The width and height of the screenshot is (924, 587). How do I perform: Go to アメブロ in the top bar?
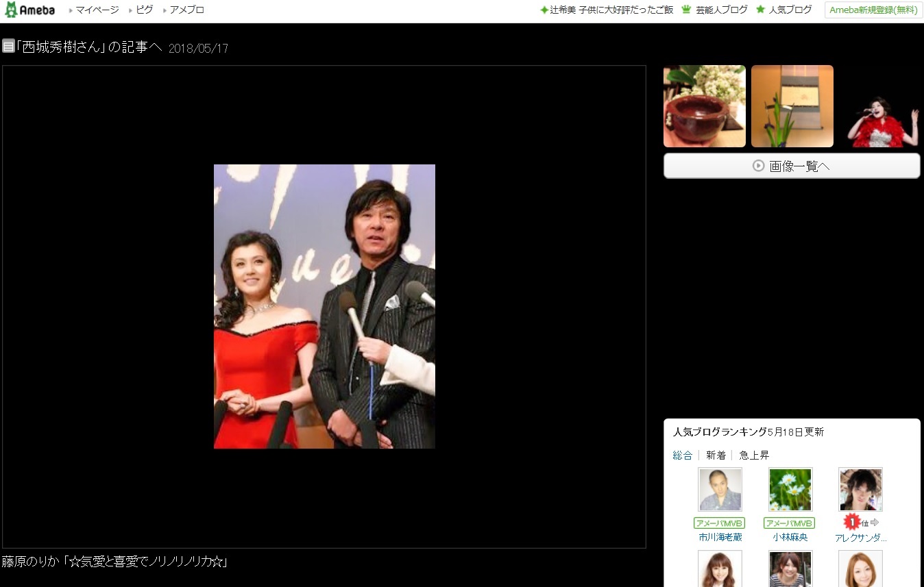tap(187, 10)
